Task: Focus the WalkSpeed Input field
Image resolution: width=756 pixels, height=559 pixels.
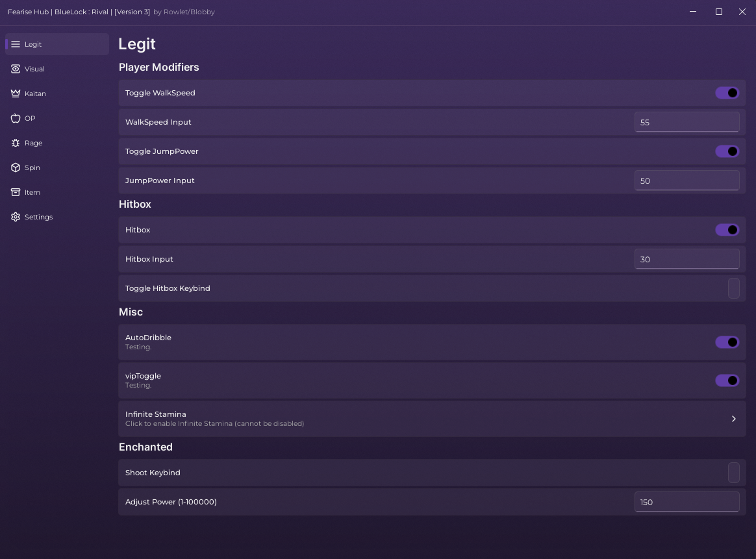Action: coord(687,122)
